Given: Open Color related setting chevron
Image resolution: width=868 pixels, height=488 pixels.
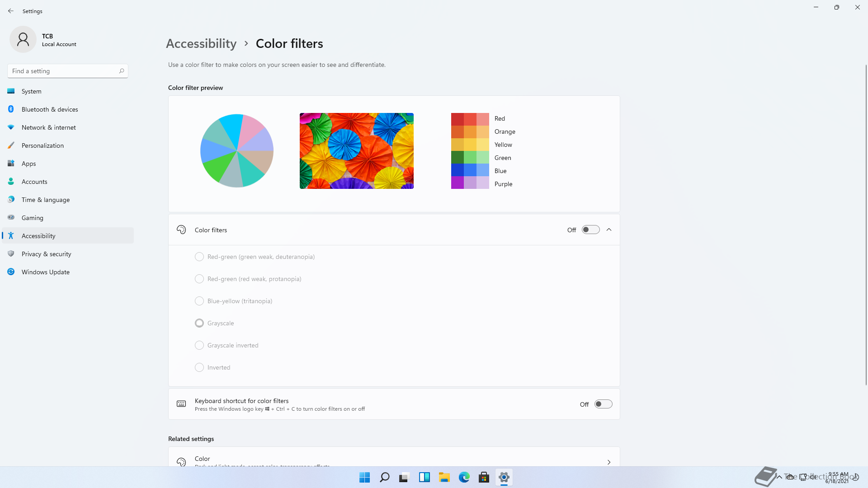Looking at the screenshot, I should [x=609, y=462].
